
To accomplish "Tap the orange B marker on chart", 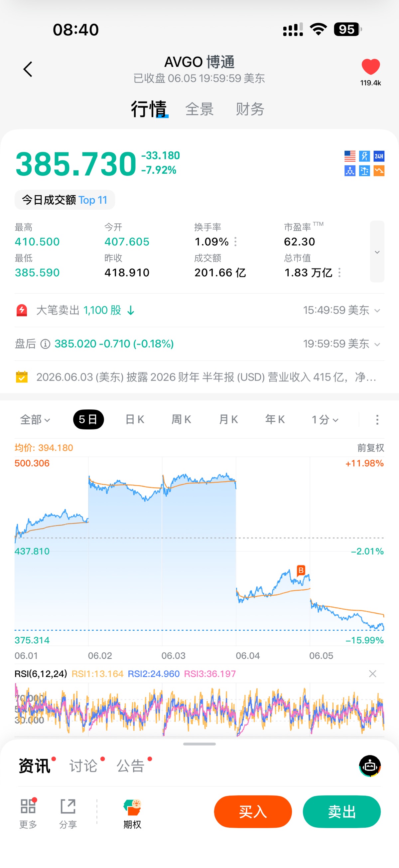I will 301,570.
